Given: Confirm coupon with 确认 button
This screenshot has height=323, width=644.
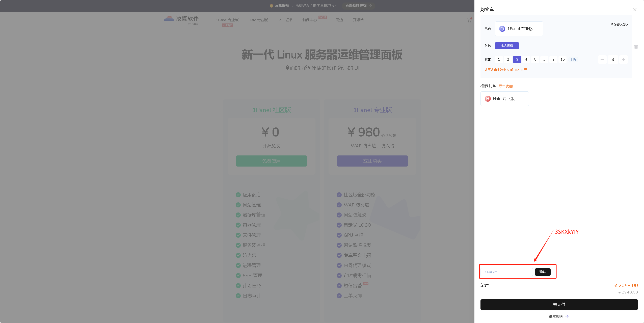Looking at the screenshot, I should [543, 272].
